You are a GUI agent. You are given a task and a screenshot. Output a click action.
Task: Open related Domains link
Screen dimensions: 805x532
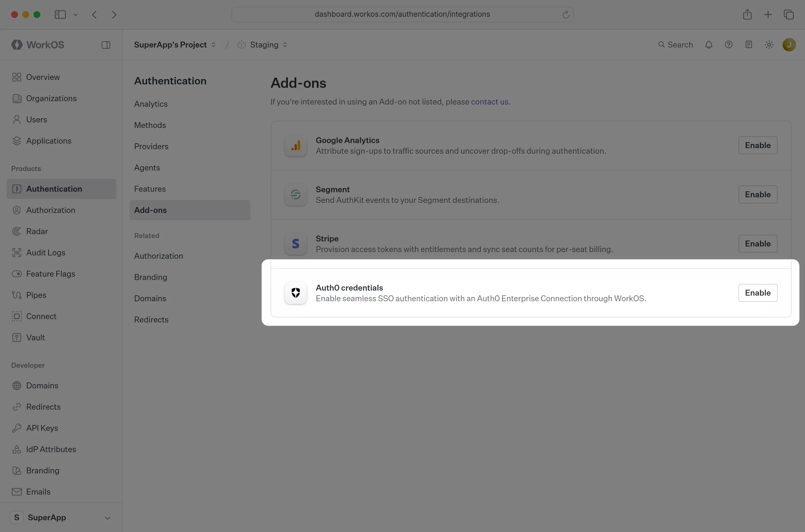(190, 299)
